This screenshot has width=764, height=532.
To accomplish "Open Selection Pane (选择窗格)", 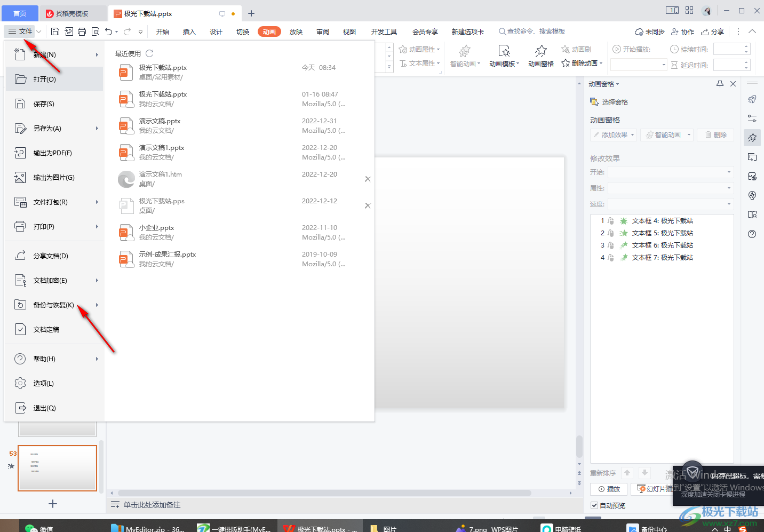I will click(x=609, y=102).
